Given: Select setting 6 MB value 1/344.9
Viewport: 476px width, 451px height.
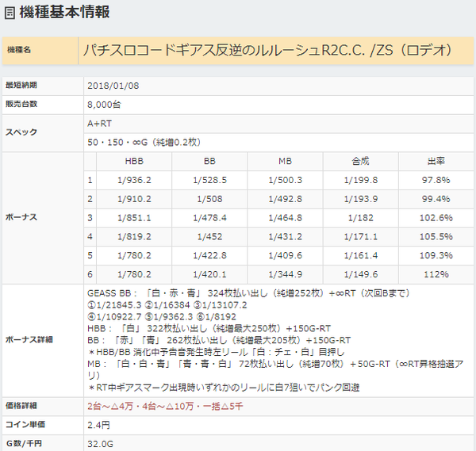Looking at the screenshot, I should tap(285, 274).
